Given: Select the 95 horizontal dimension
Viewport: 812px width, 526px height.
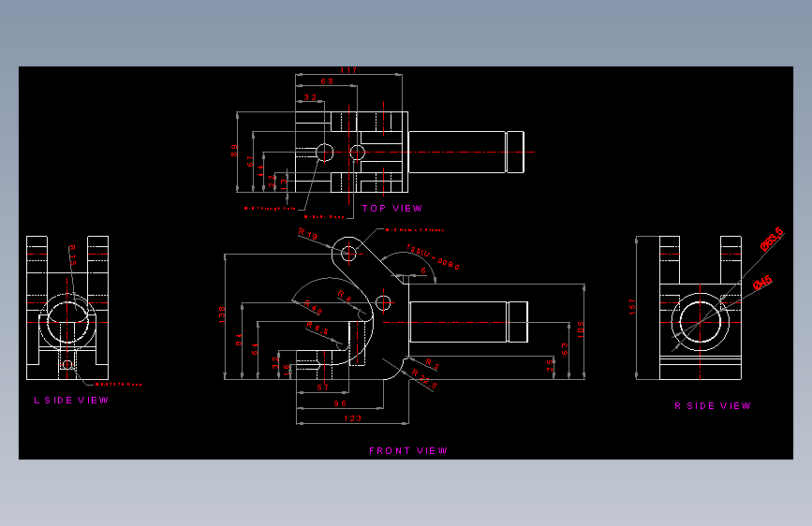Looking at the screenshot, I should pyautogui.click(x=340, y=403).
